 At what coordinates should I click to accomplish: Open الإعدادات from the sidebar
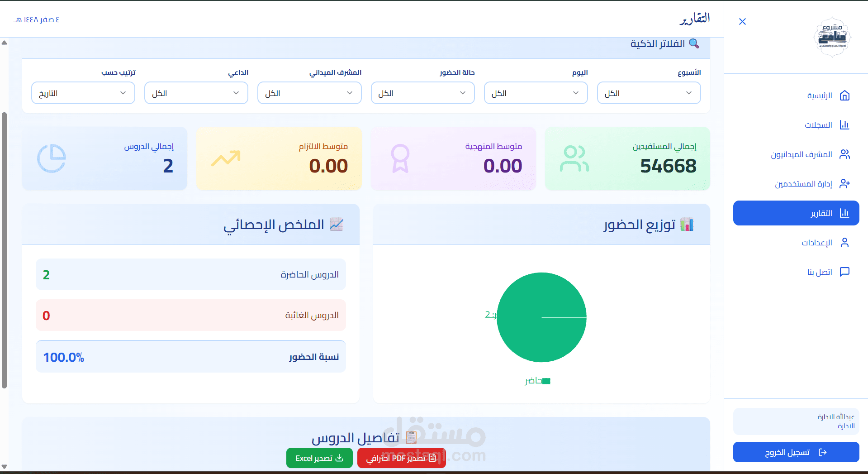point(796,243)
